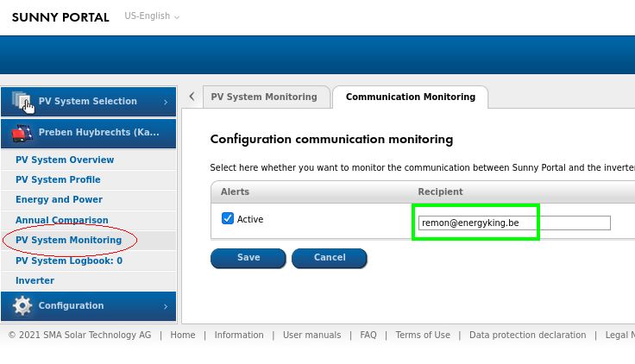Click the Sunny Portal logo
Screen dimensions: 635x364
60,17
